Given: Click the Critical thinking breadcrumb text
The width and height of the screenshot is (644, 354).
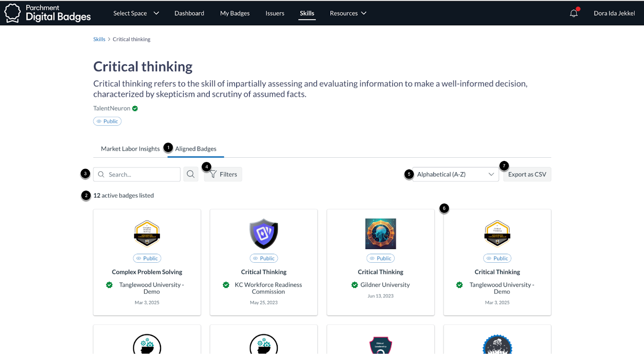Looking at the screenshot, I should click(x=132, y=39).
